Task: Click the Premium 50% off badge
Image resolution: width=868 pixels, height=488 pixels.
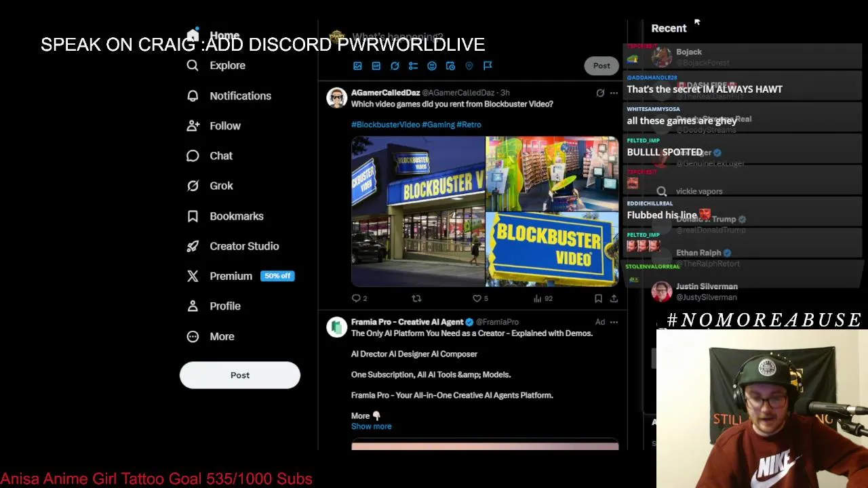Action: (277, 276)
